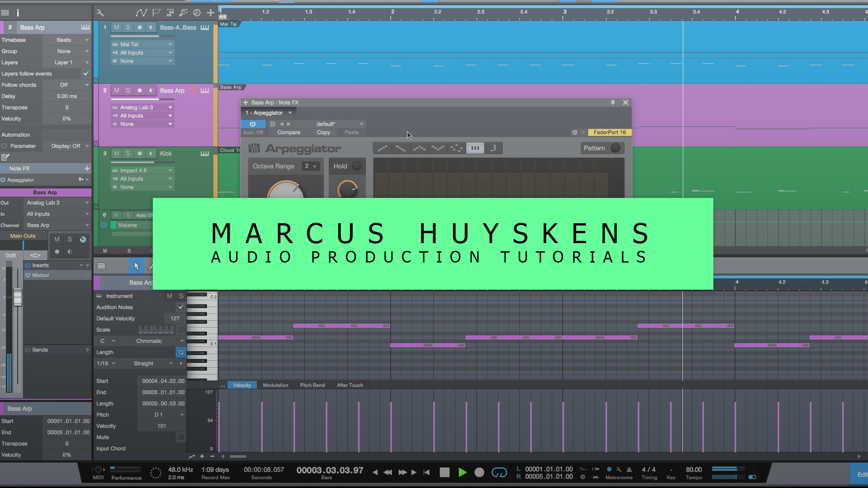Open the Layers Layer 1 dropdown
The height and width of the screenshot is (488, 868).
(67, 63)
